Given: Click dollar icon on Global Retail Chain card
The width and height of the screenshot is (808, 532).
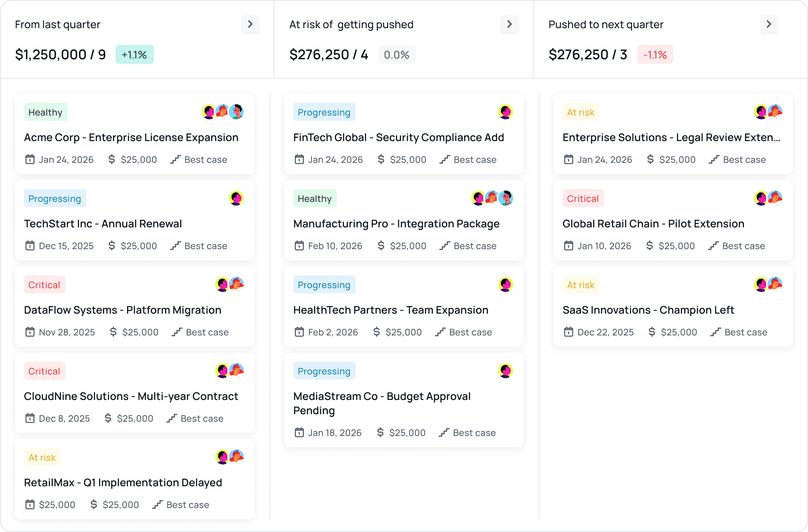Looking at the screenshot, I should click(649, 245).
